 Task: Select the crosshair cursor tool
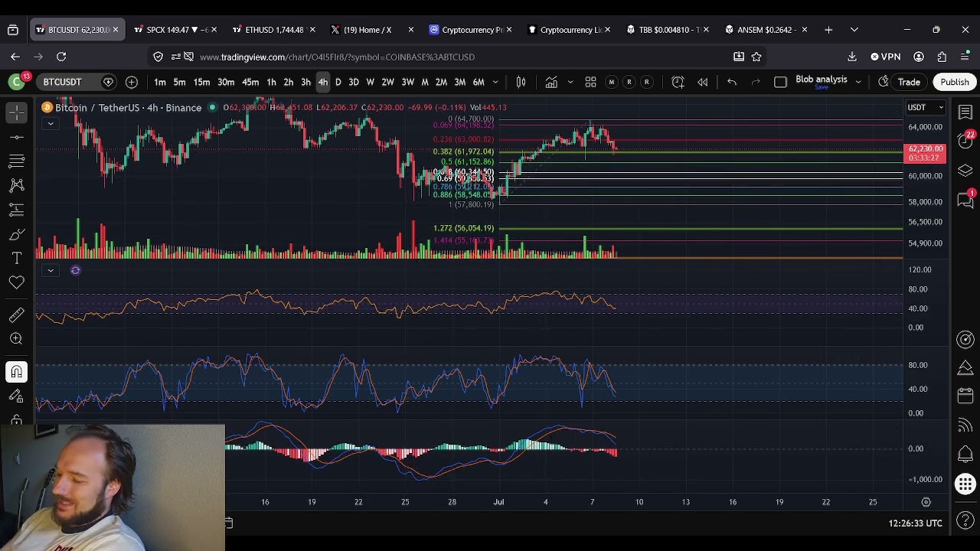click(x=16, y=112)
